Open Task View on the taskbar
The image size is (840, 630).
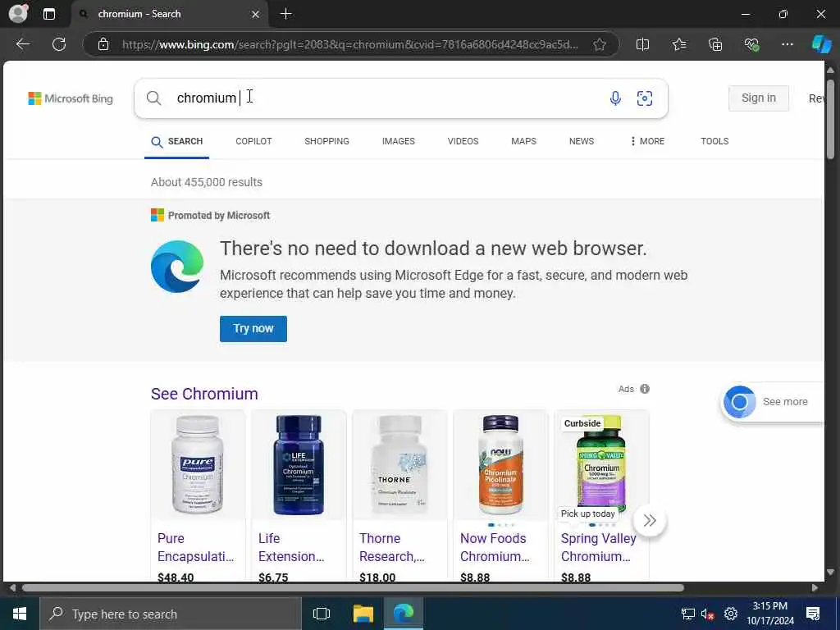[x=322, y=614]
